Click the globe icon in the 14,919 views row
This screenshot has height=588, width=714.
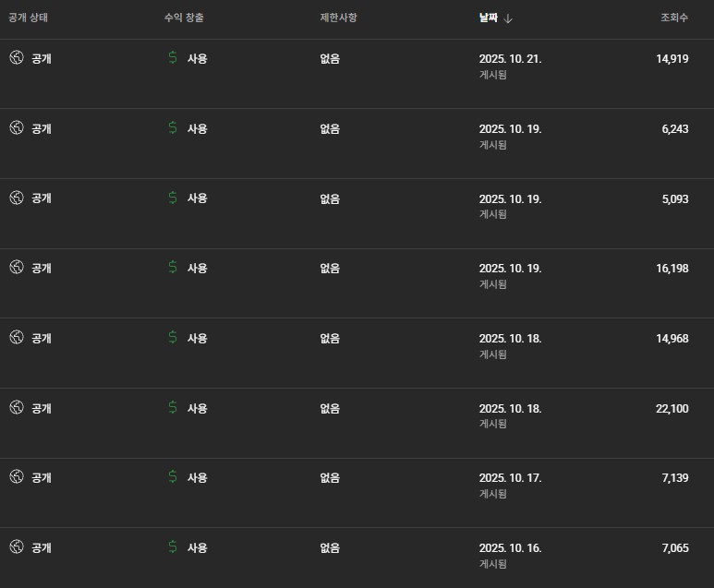click(16, 57)
